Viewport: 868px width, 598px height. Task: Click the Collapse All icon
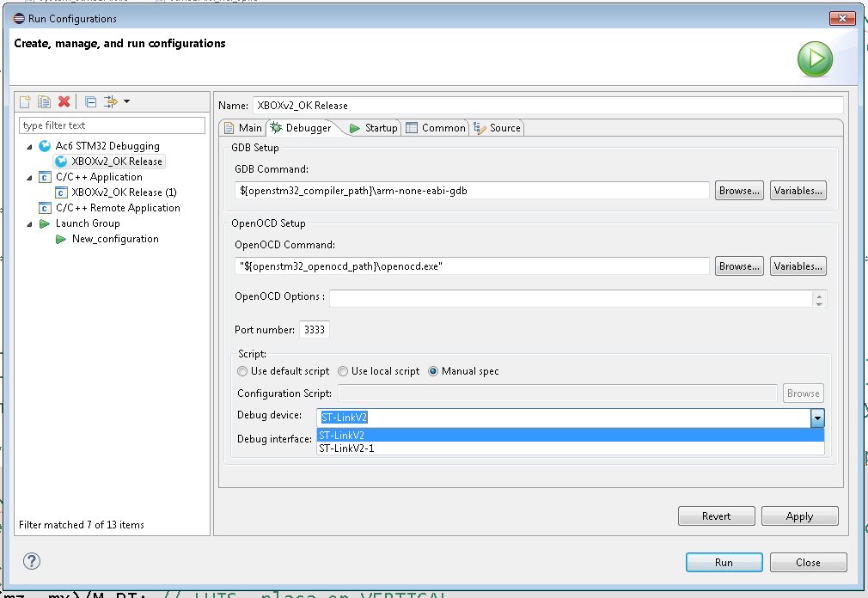[91, 101]
